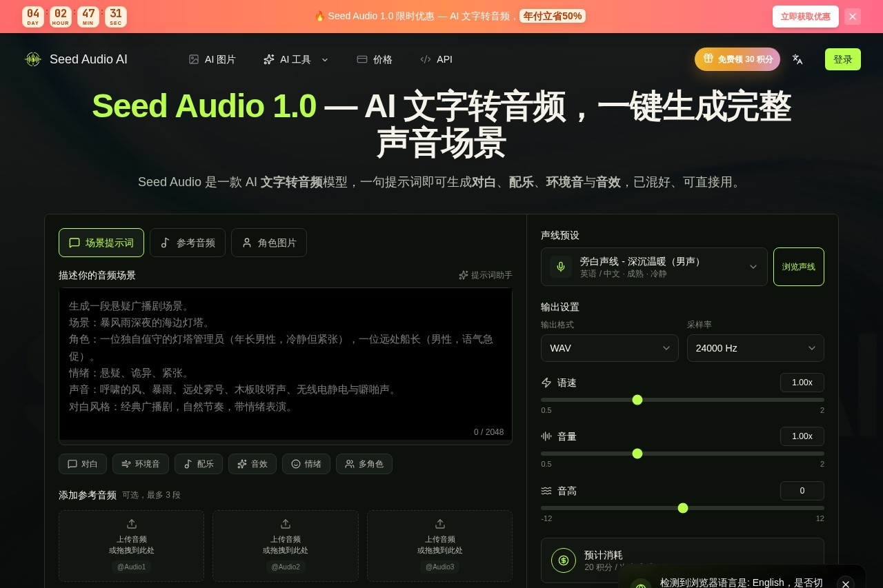This screenshot has width=883, height=588.
Task: Click the 添加参考音频 heading
Action: 88,495
